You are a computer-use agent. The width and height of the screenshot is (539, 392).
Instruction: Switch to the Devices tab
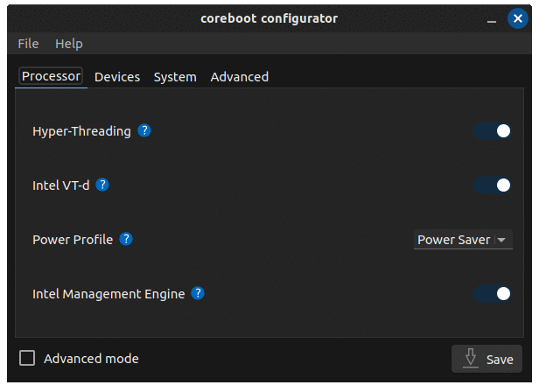click(117, 77)
